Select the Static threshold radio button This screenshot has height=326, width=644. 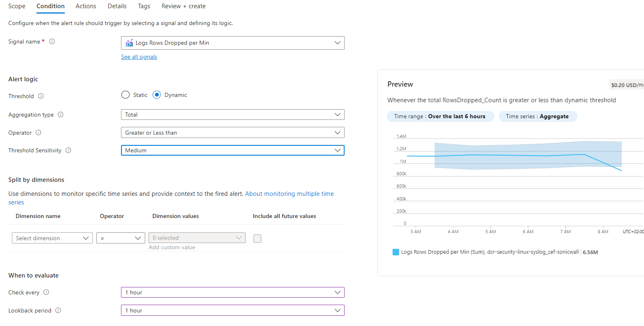pos(126,95)
